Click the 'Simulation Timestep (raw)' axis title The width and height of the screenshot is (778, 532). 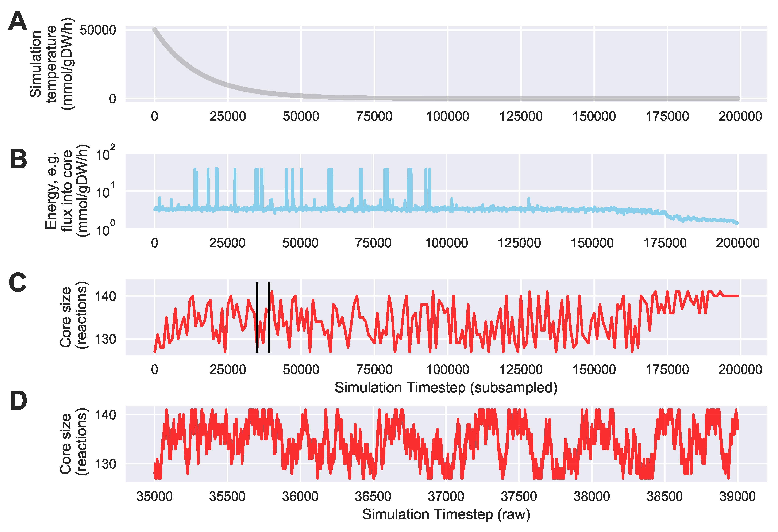coord(446,514)
